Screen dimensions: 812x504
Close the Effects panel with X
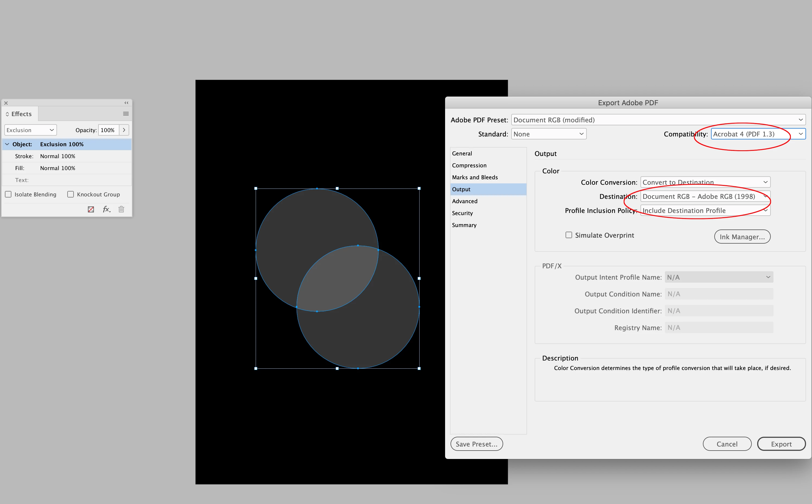pyautogui.click(x=6, y=103)
